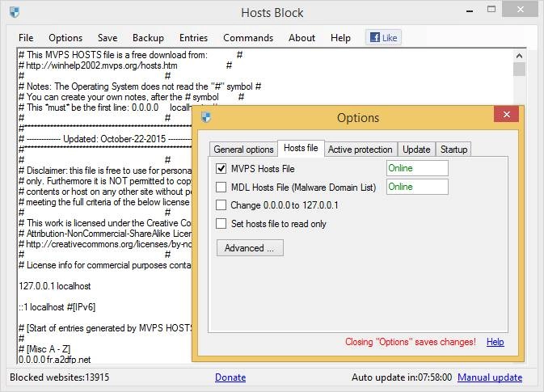544x392 pixels.
Task: Click the MVPS Online status field
Action: click(x=417, y=168)
